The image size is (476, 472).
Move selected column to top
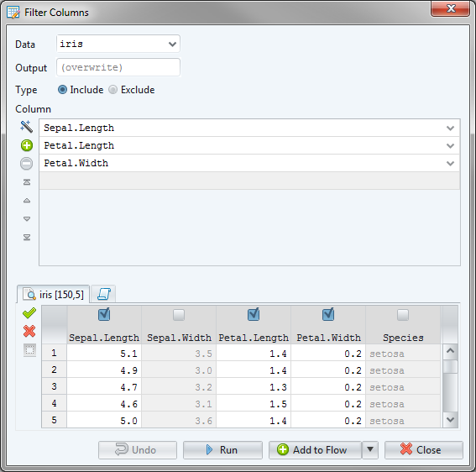tap(27, 182)
